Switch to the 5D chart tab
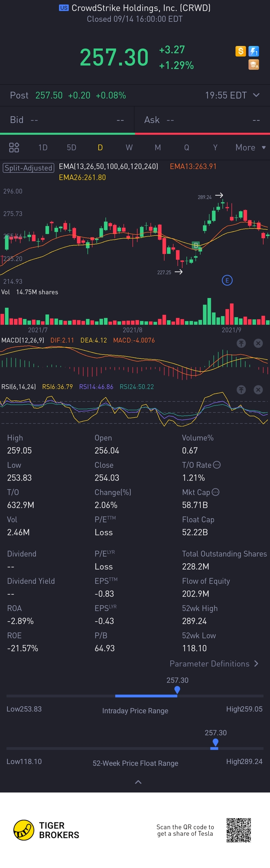This screenshot has width=270, height=868. [71, 147]
